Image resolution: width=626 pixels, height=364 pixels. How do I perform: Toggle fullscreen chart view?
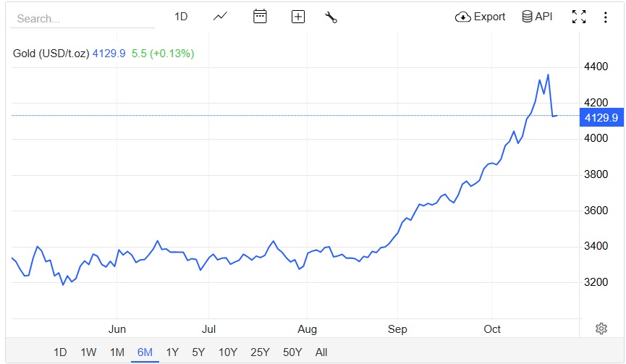click(x=578, y=17)
